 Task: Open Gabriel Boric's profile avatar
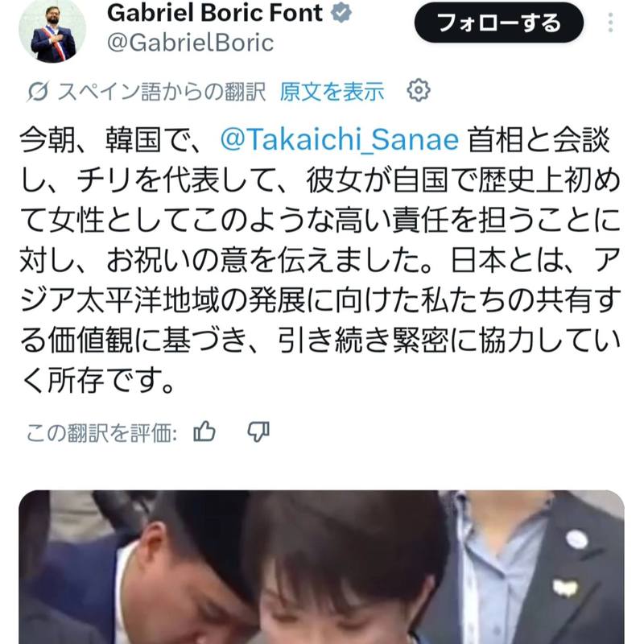click(x=52, y=30)
